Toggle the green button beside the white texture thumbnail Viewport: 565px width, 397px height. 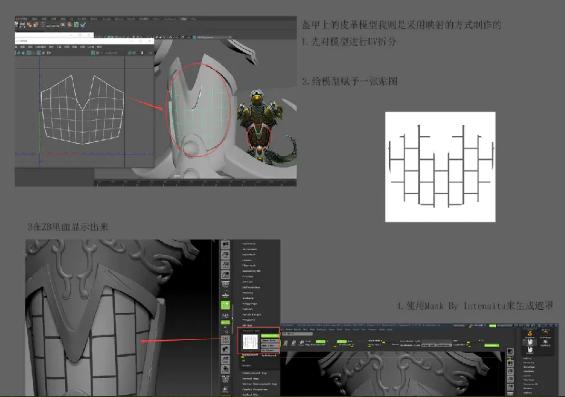click(x=270, y=336)
